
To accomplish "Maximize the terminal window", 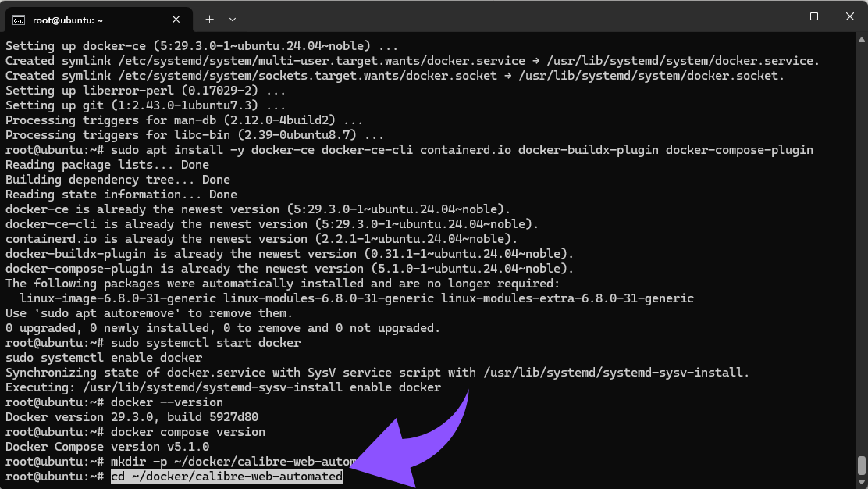I will 813,16.
